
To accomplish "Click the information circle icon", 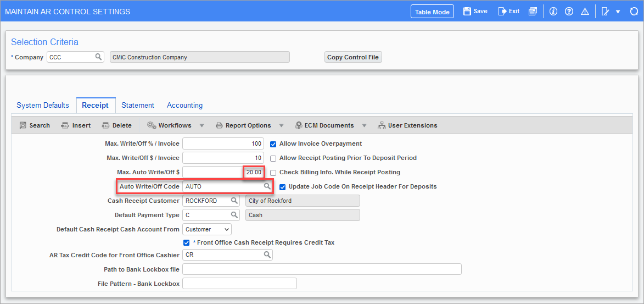I will click(x=553, y=12).
